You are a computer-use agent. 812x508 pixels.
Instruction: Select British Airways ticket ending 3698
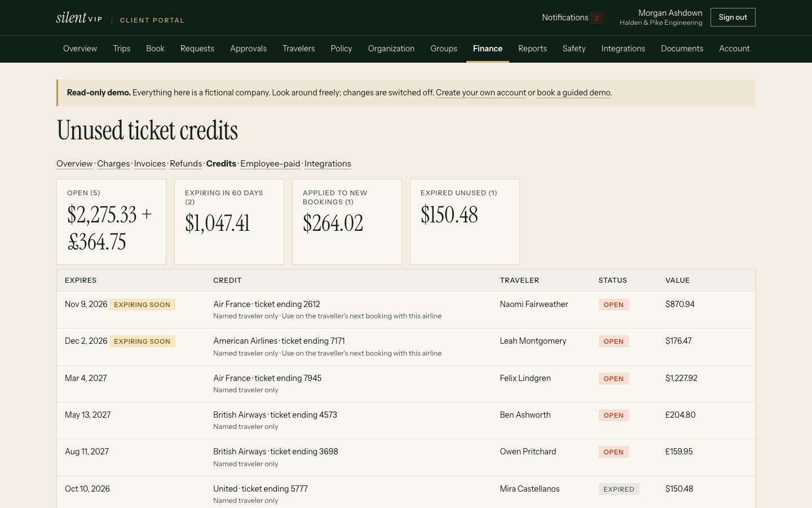[x=276, y=452]
